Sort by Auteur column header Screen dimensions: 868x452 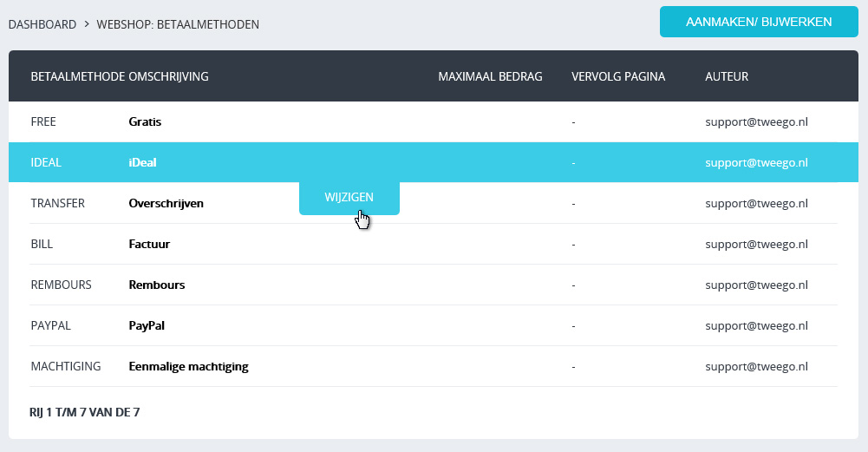click(727, 76)
